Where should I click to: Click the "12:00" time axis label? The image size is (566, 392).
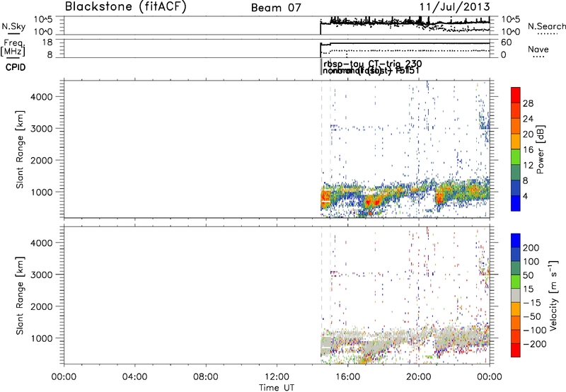(277, 377)
